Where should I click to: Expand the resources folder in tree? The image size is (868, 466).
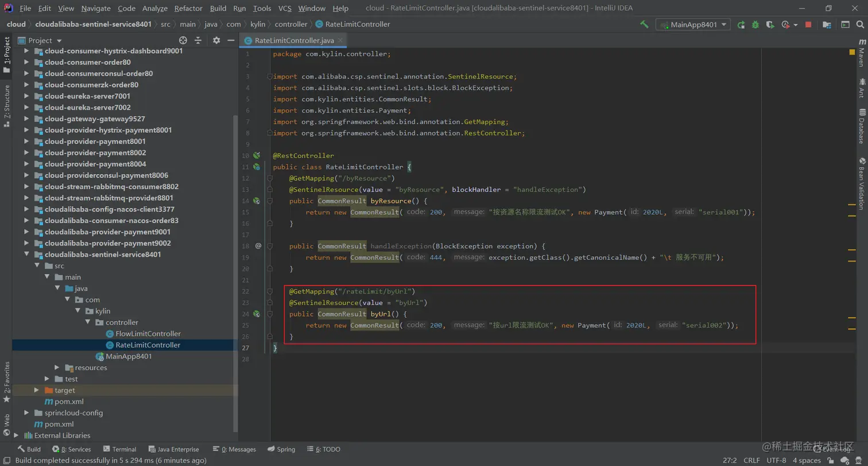coord(57,368)
